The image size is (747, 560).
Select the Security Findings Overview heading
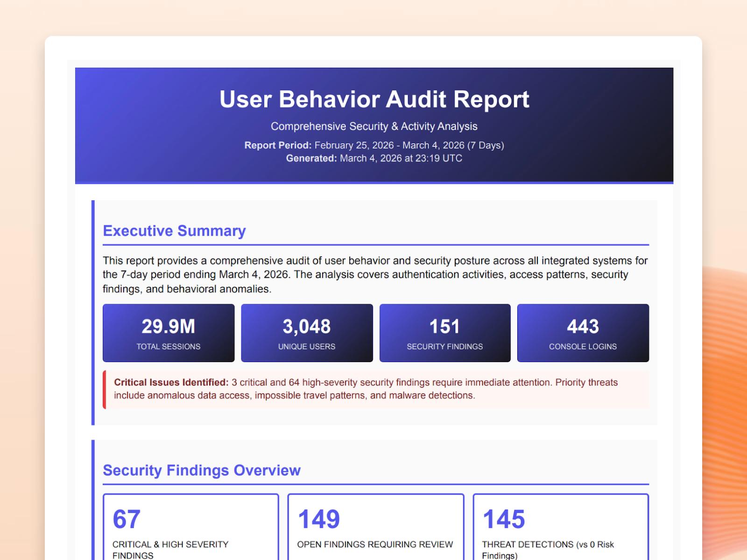click(x=202, y=470)
